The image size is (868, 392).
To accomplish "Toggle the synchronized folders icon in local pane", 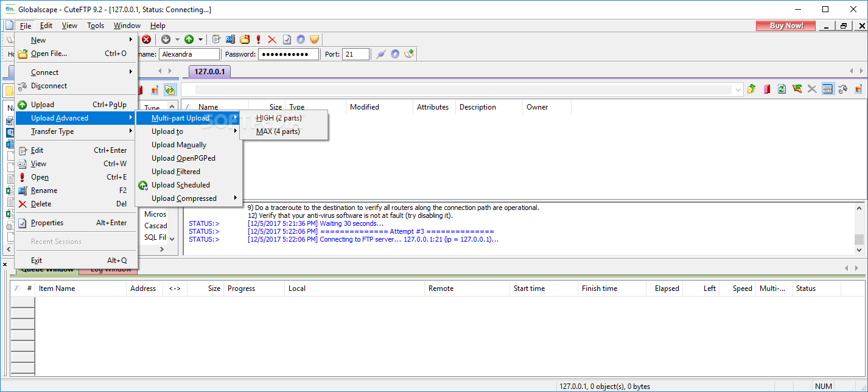I will click(170, 90).
